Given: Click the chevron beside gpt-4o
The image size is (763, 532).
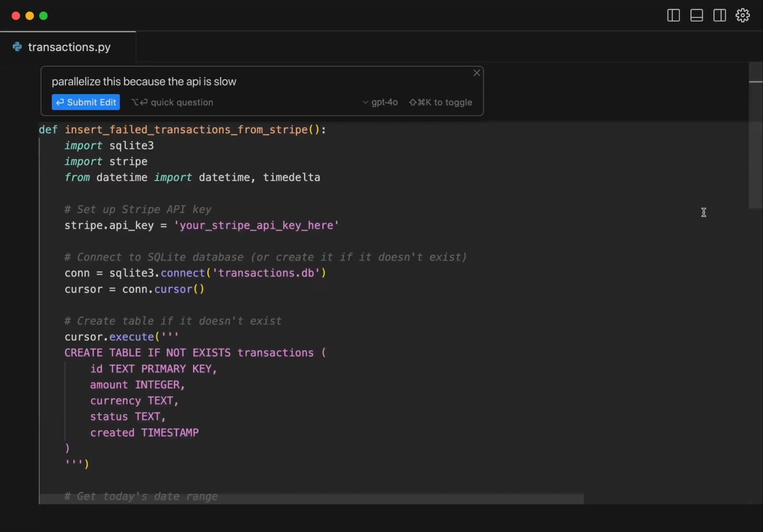Looking at the screenshot, I should coord(365,102).
